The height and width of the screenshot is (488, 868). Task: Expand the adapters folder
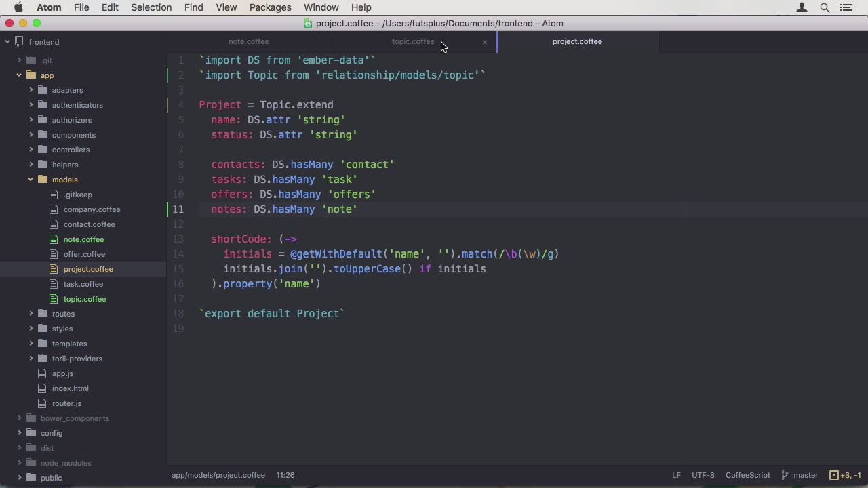(x=31, y=90)
